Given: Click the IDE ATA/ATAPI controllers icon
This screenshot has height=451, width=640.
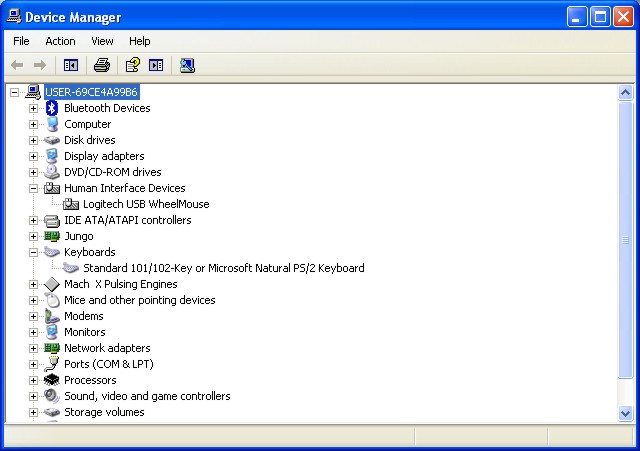Looking at the screenshot, I should (52, 220).
